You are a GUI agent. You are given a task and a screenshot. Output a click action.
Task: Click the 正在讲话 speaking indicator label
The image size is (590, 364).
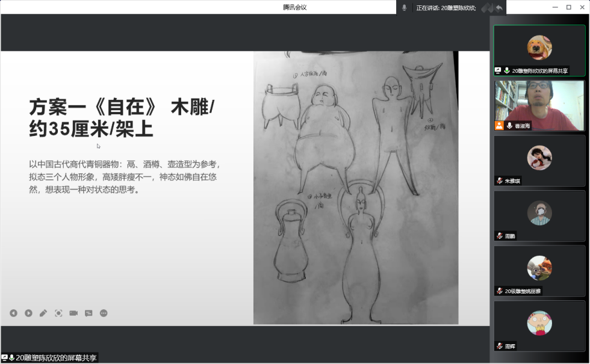[x=446, y=8]
